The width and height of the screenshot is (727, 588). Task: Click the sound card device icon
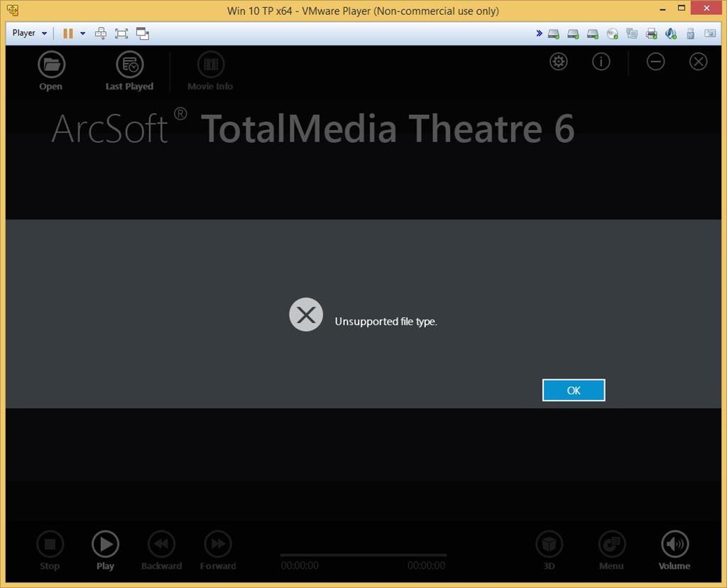coord(671,33)
